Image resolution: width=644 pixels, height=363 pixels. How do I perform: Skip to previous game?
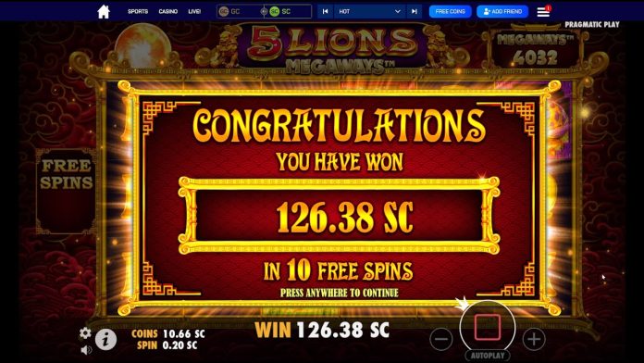[x=325, y=11]
